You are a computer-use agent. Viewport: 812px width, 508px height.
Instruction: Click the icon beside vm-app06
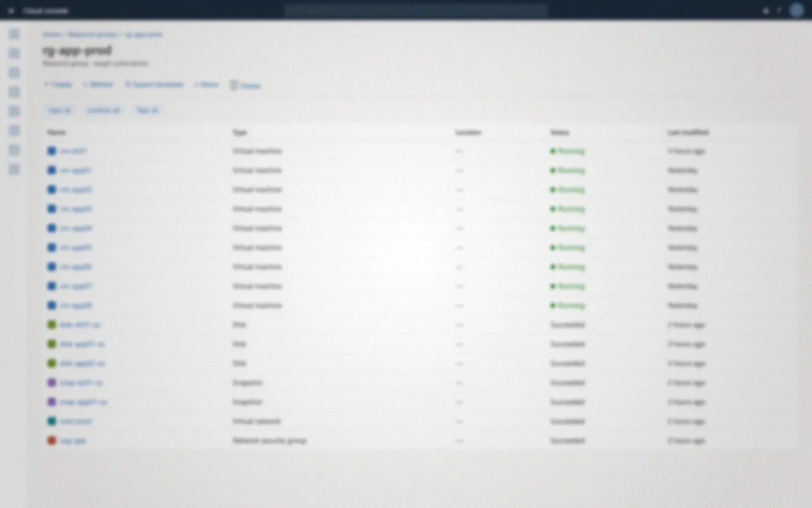coord(52,267)
